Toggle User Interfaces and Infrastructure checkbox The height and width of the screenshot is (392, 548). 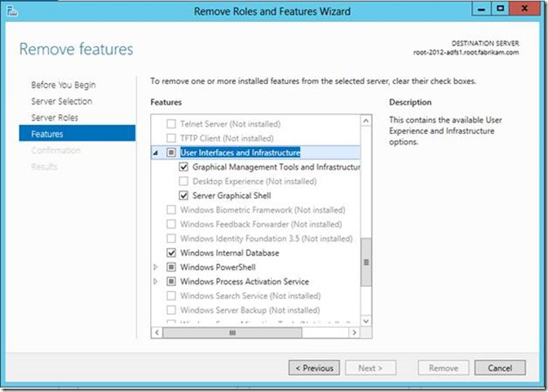tap(171, 152)
